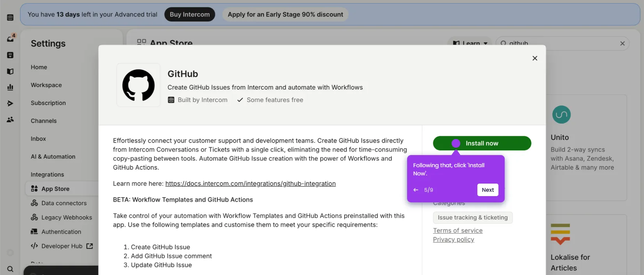Open Developer Hub in the sidebar
The image size is (644, 275).
pos(62,246)
